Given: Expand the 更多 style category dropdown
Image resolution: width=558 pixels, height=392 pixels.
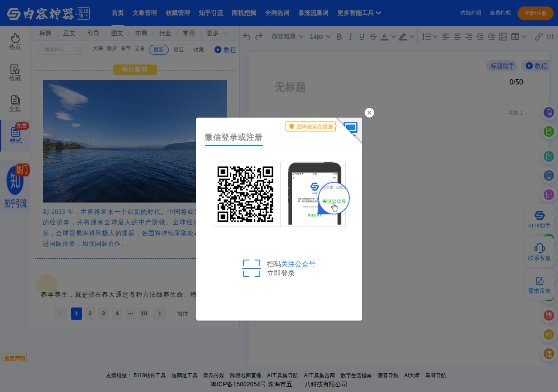Looking at the screenshot, I should pyautogui.click(x=217, y=33).
